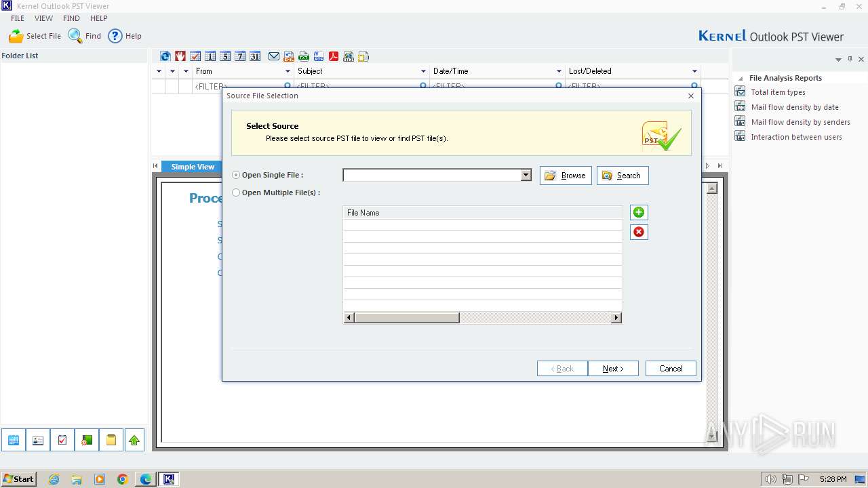This screenshot has width=868, height=488.
Task: Click the Browse button
Action: pos(566,176)
